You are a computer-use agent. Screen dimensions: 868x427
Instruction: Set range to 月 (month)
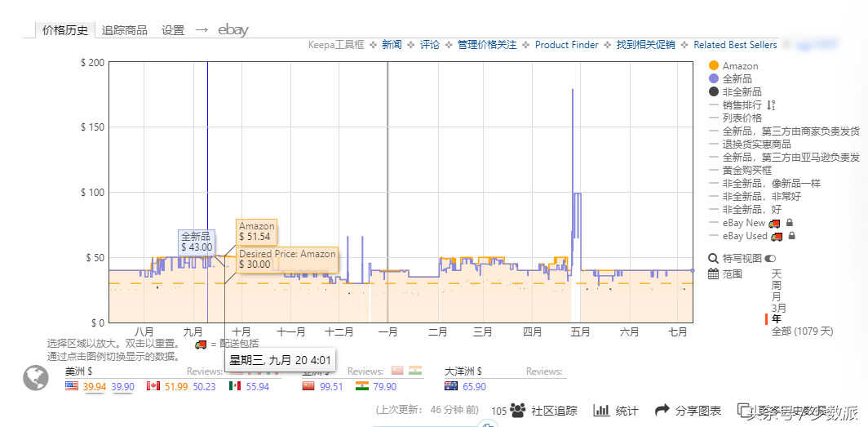click(777, 296)
